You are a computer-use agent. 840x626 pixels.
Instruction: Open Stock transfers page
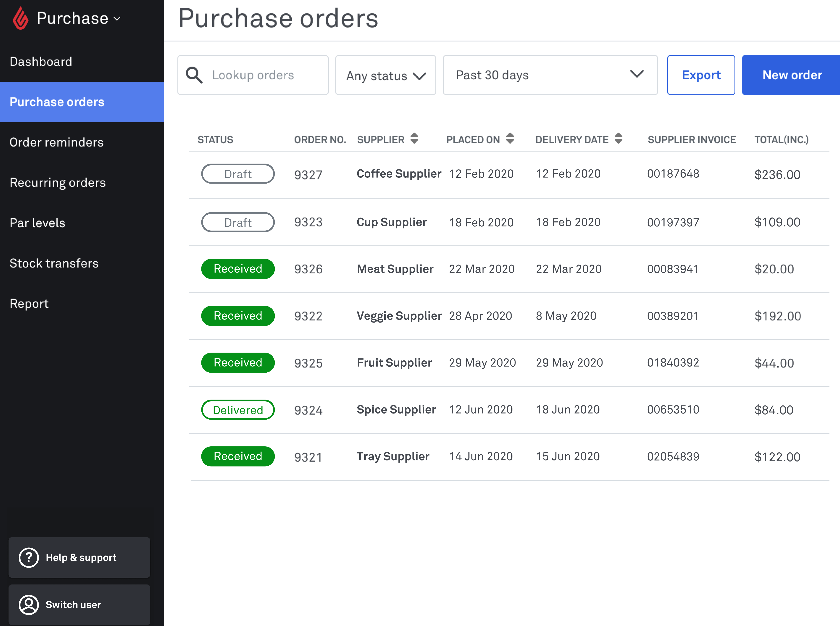(54, 263)
